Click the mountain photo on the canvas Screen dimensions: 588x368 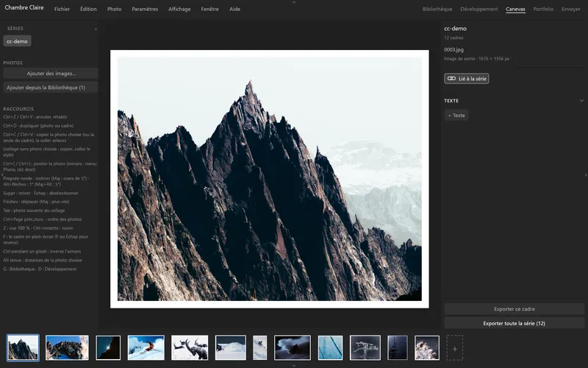(x=270, y=179)
